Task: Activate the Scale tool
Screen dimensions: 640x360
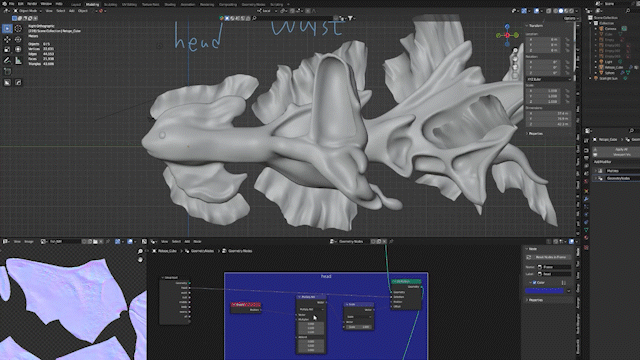Action: pos(7,49)
